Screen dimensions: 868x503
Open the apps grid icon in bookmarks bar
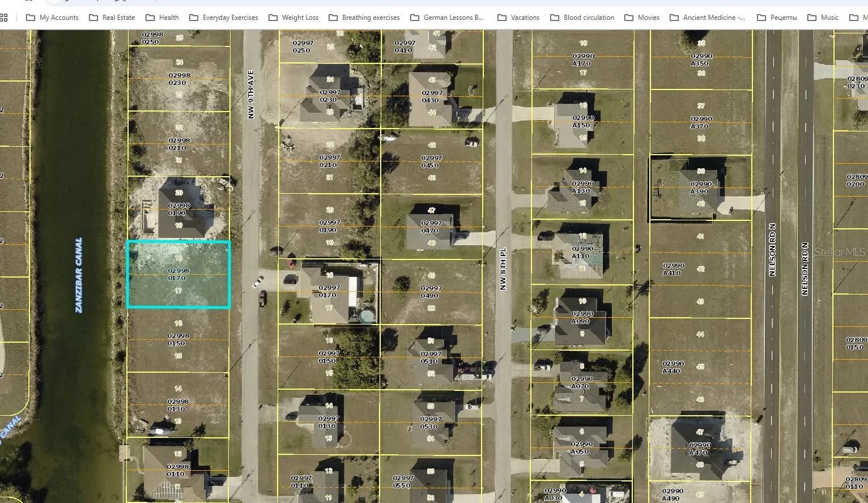click(x=4, y=18)
